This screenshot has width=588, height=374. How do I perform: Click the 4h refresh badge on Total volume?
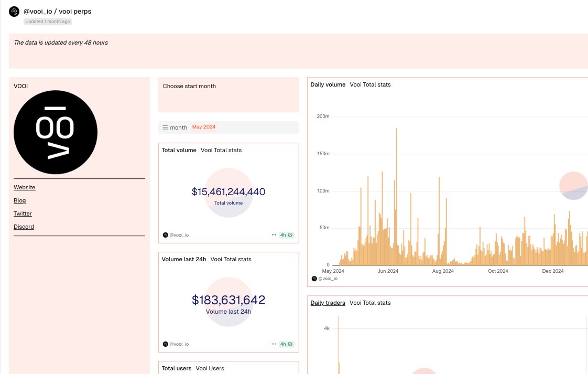(x=286, y=235)
